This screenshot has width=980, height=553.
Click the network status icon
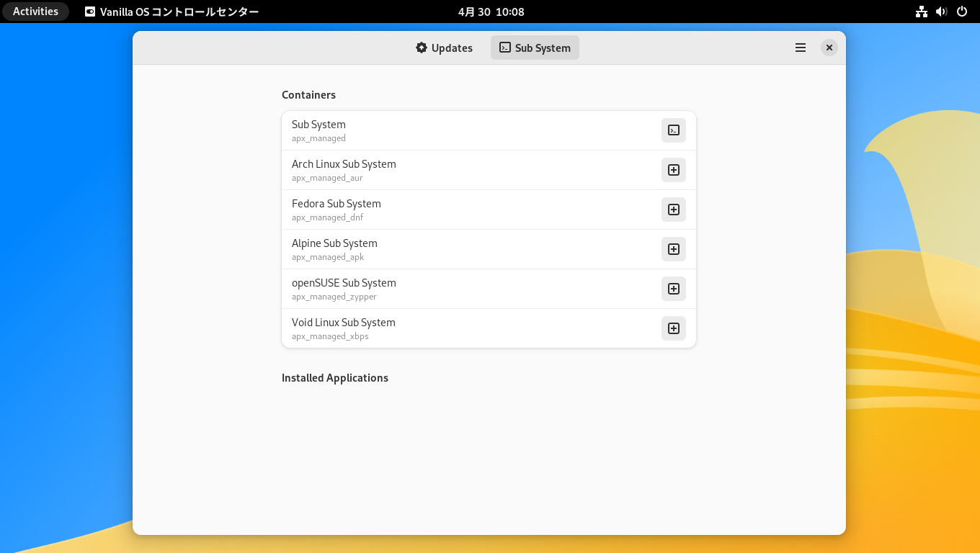click(921, 12)
